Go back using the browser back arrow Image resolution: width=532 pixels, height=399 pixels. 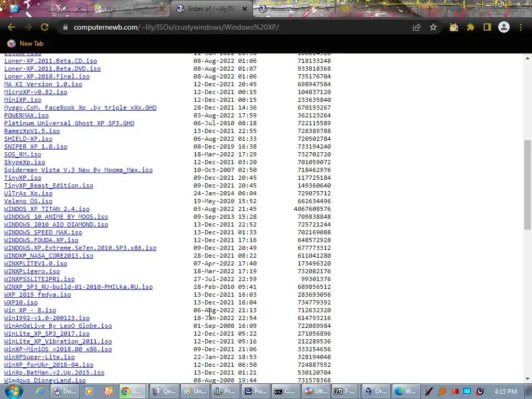click(11, 27)
